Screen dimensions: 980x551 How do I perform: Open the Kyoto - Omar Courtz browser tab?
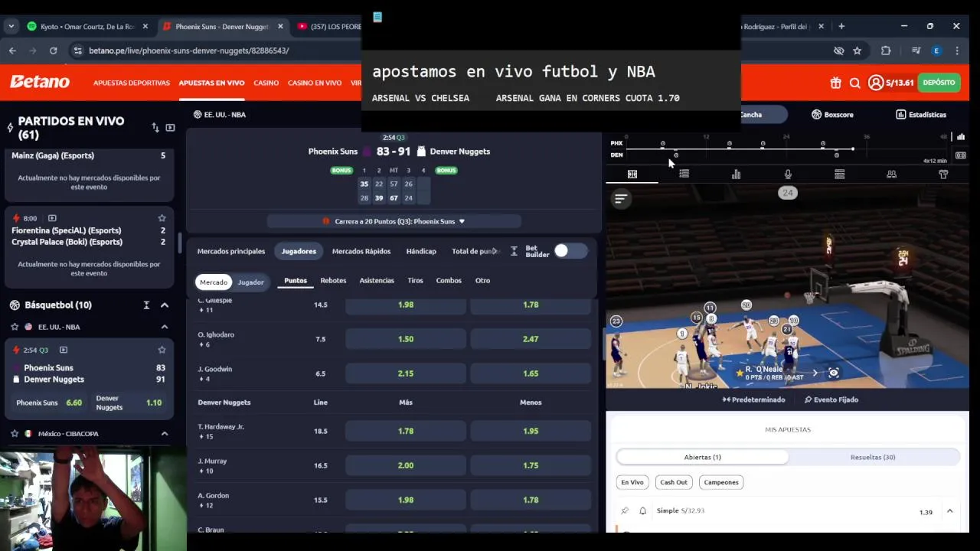tap(87, 26)
